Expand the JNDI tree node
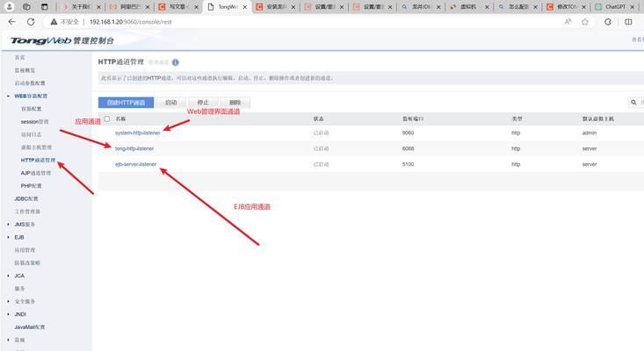644x351 pixels. click(x=8, y=314)
